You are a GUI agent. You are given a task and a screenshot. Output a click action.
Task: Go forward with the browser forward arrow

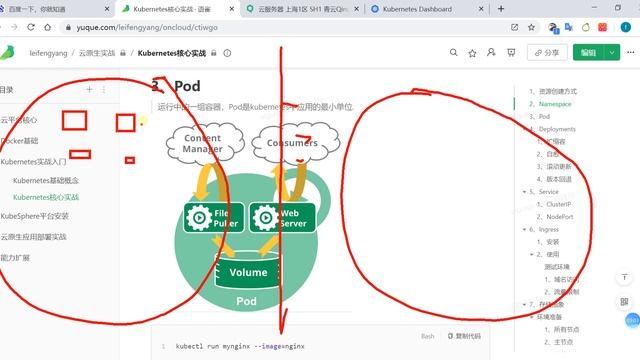14,27
